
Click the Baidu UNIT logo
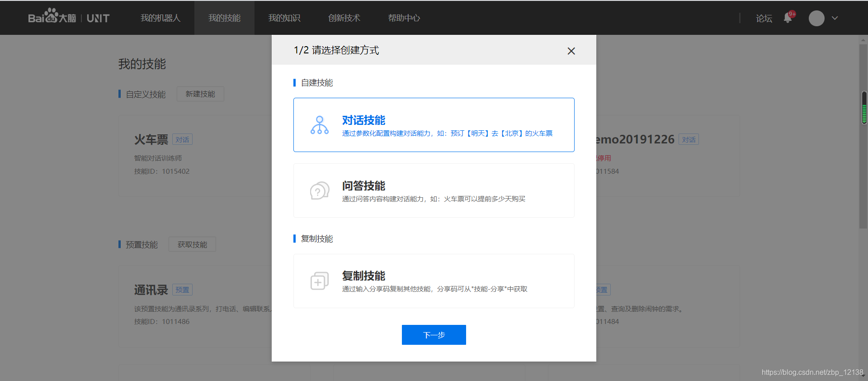(x=69, y=17)
